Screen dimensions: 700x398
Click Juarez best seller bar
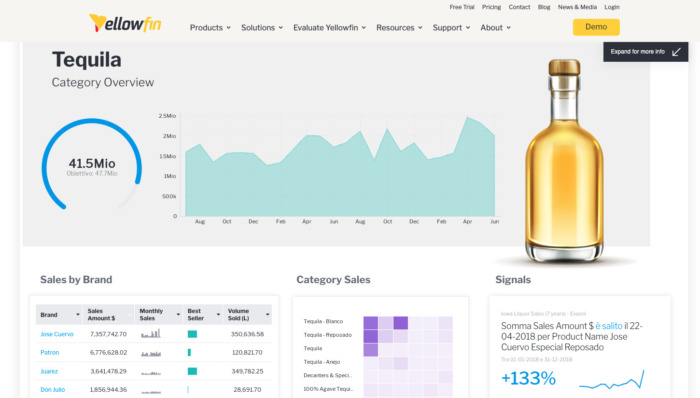(192, 371)
